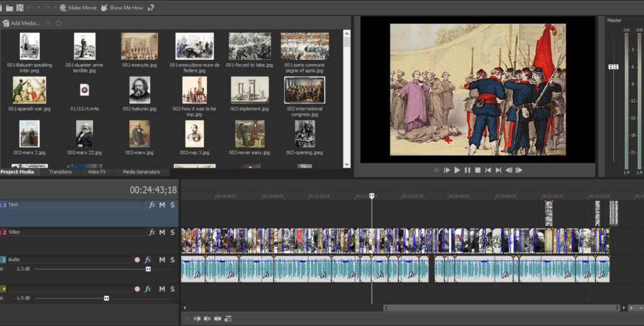Switch to the Video FX tab
The image size is (644, 326).
coord(96,172)
